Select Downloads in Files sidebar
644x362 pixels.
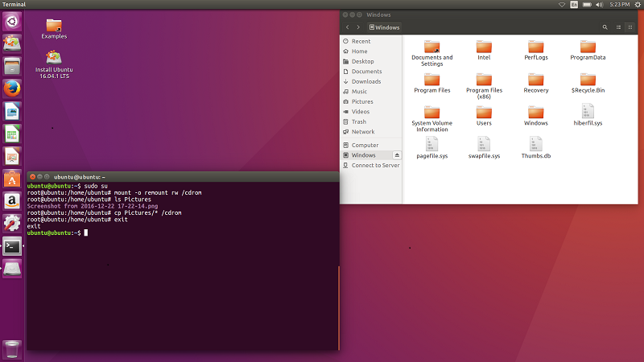[x=371, y=81]
